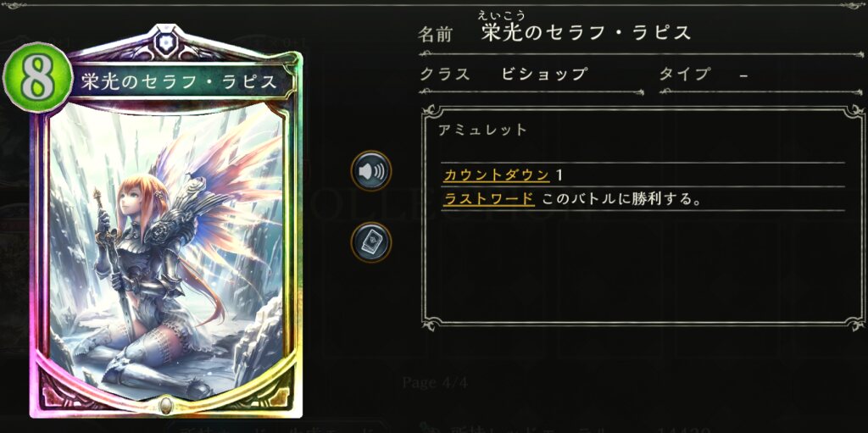Click the 栄光のセラフ・ラピス card artwork
The image size is (868, 433).
164,249
